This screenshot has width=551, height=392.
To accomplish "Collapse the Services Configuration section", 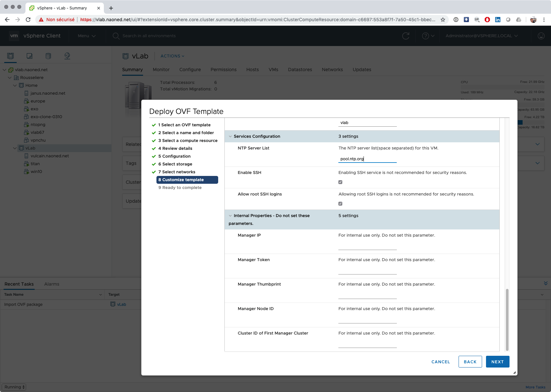I will point(230,136).
